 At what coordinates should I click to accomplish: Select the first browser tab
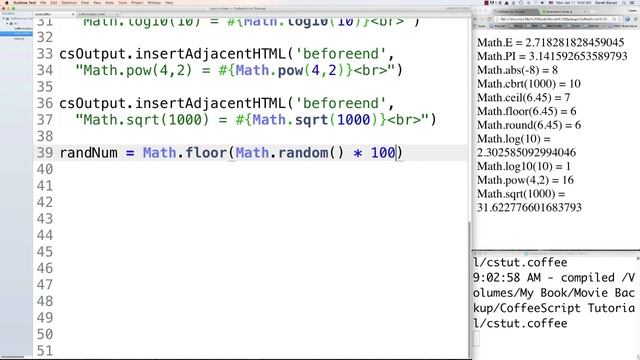515,11
